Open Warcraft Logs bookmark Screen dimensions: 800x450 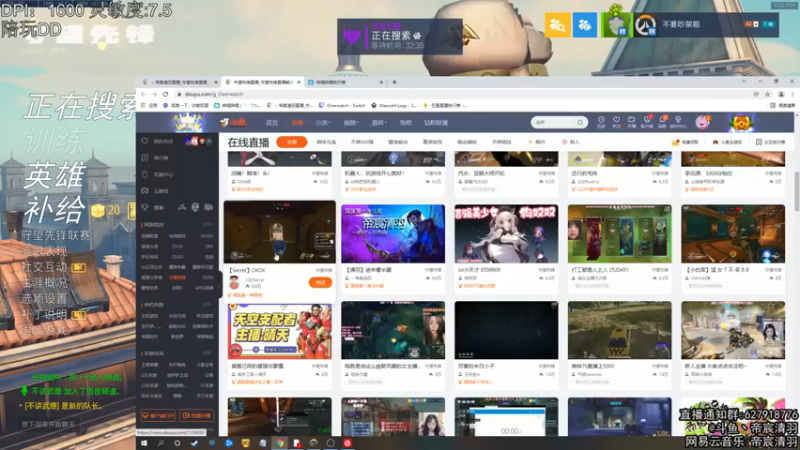pyautogui.click(x=394, y=106)
